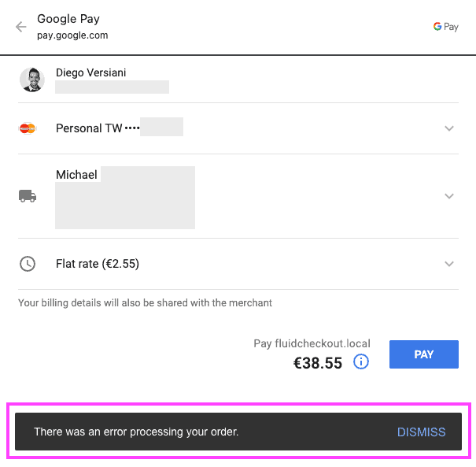Open the info icon next to €38.55

point(361,362)
